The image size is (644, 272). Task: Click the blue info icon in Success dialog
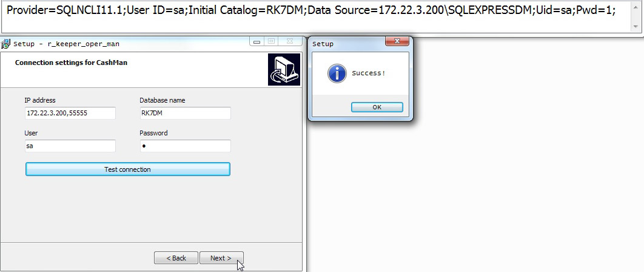coord(337,73)
